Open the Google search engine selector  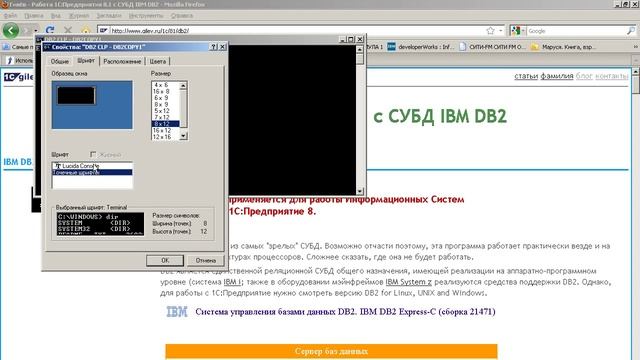pos(518,31)
